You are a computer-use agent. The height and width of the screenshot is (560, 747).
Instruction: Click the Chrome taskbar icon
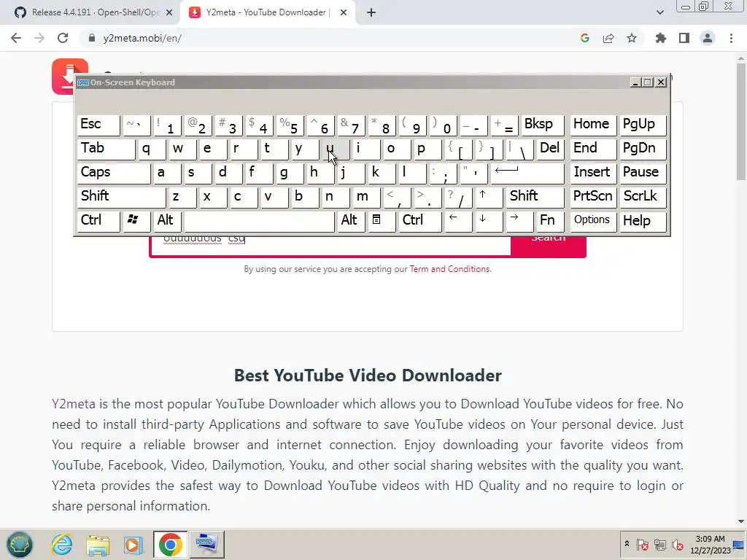(170, 544)
